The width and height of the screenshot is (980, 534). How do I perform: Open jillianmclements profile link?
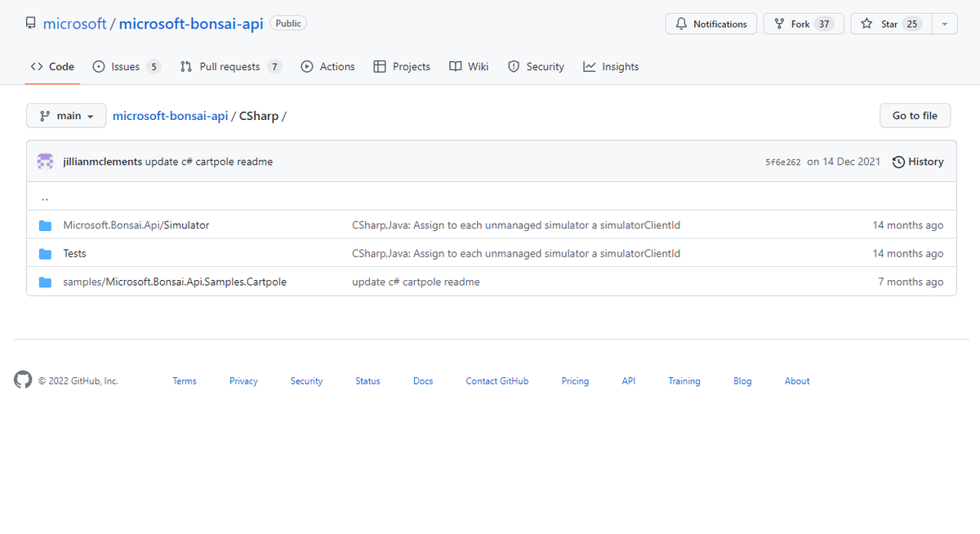103,162
